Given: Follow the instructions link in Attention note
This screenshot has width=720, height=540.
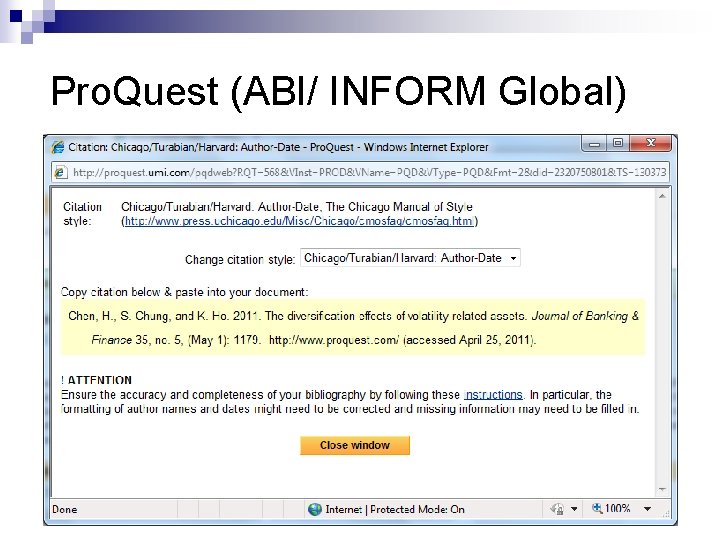Looking at the screenshot, I should point(493,394).
